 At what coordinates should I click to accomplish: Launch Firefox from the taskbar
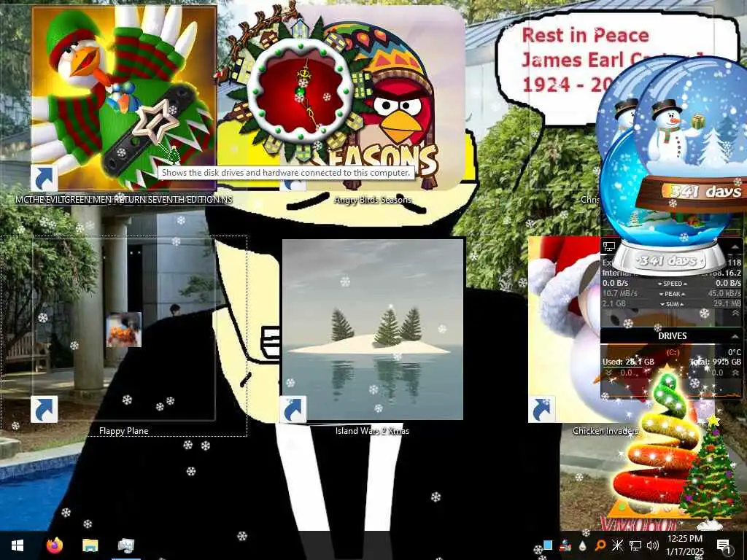[55, 545]
